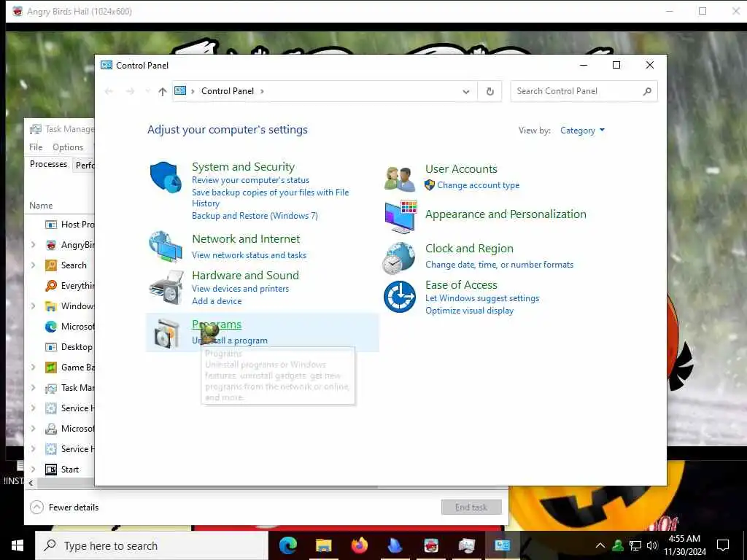Expand the Search process in Task Manager
Screen dimensions: 747x560
tap(33, 265)
